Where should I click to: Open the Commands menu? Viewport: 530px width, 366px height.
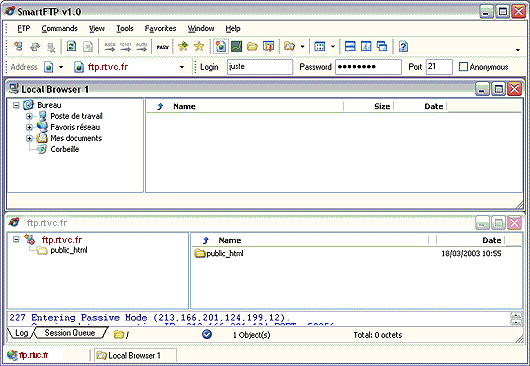point(59,28)
